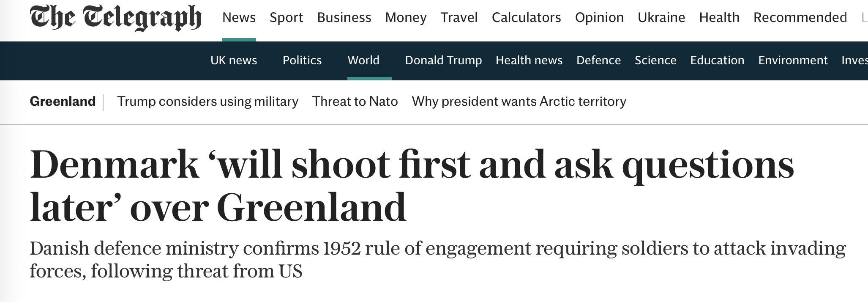Viewport: 868px width, 302px height.
Task: Open the Science tab
Action: click(x=655, y=60)
